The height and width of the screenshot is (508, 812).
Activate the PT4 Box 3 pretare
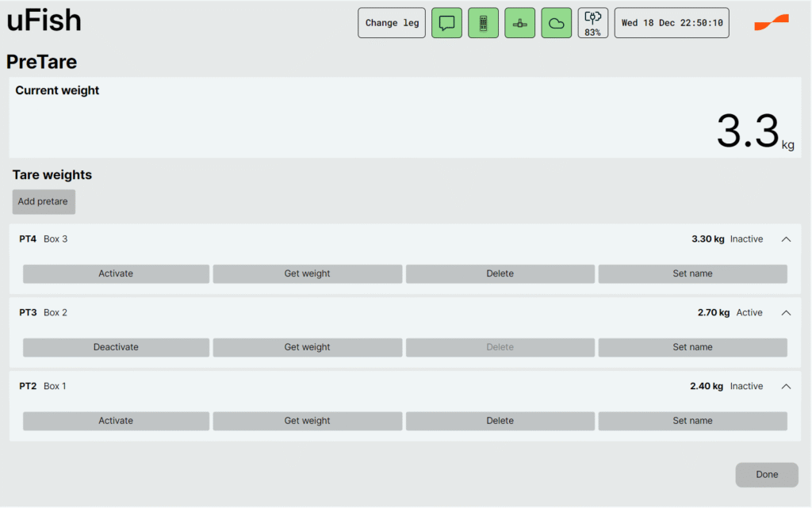coord(116,273)
